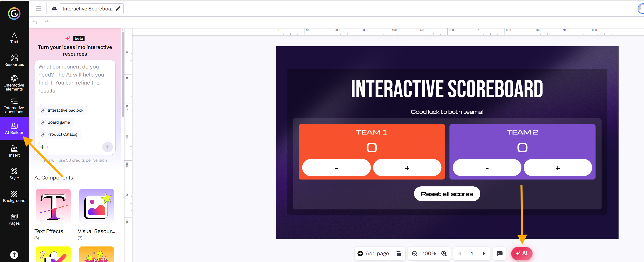Click the TEAM 1 label

371,132
